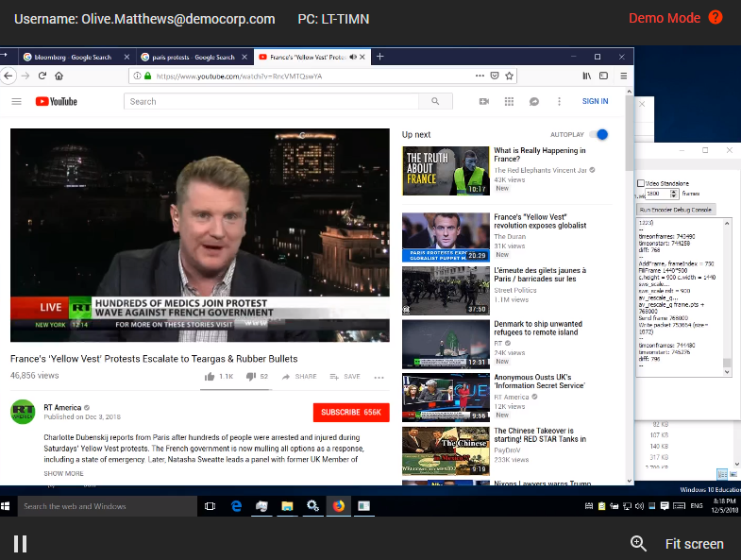Click SIGN IN on YouTube
The image size is (741, 560).
coord(595,101)
